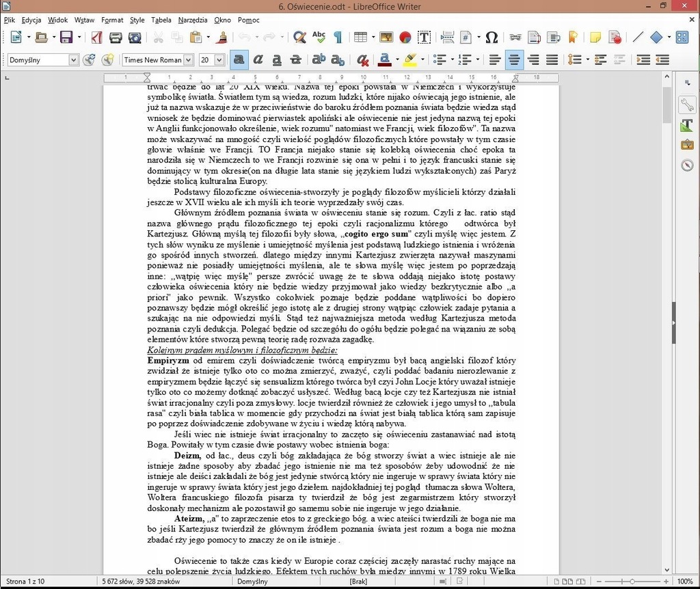Screen dimensions: 700x589
Task: Insert a footnote
Action: pyautogui.click(x=534, y=37)
